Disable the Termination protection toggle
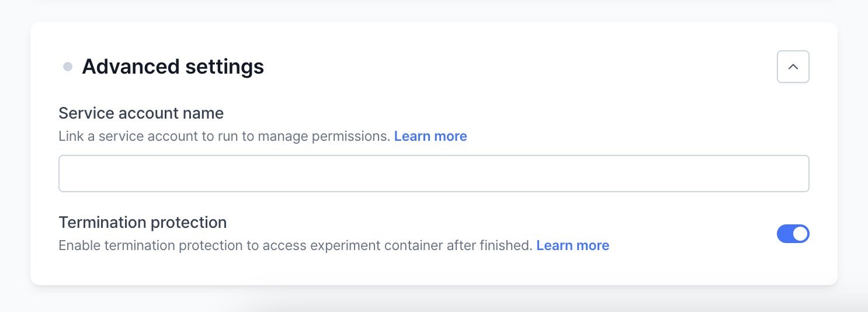Image resolution: width=868 pixels, height=312 pixels. click(793, 234)
